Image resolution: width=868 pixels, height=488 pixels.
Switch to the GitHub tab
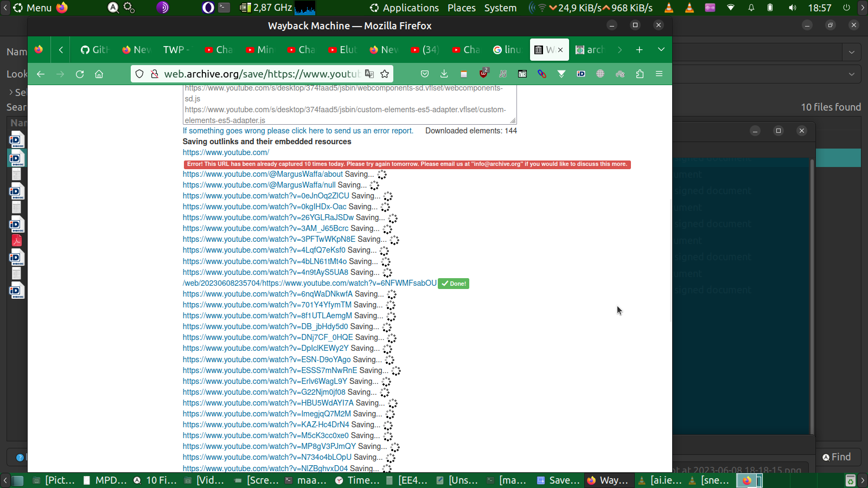(95, 50)
